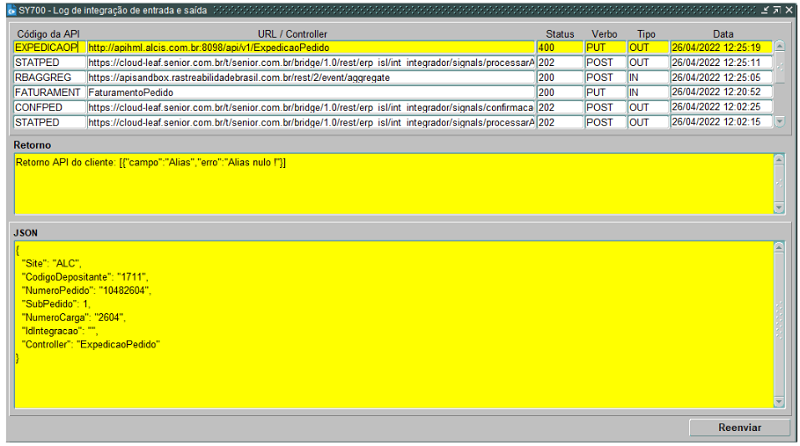
Task: Click the Código da API column header
Action: [x=48, y=34]
